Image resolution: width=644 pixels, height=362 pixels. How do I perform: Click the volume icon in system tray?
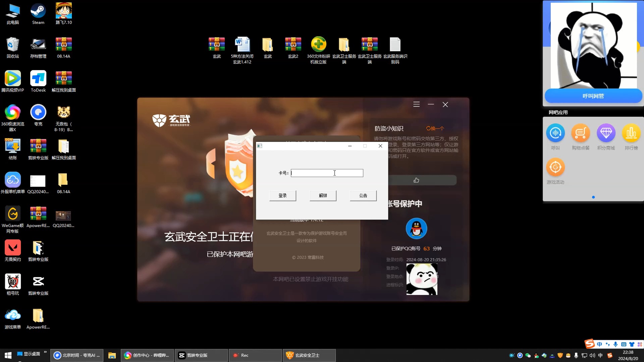[x=592, y=355]
